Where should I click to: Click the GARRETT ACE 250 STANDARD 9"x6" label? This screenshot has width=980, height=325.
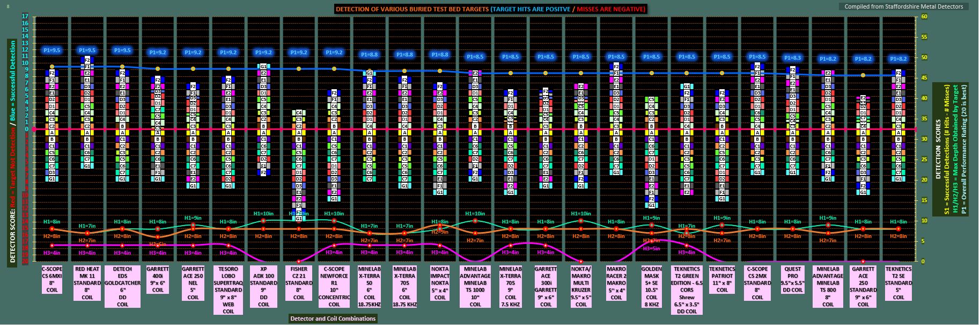tap(863, 286)
